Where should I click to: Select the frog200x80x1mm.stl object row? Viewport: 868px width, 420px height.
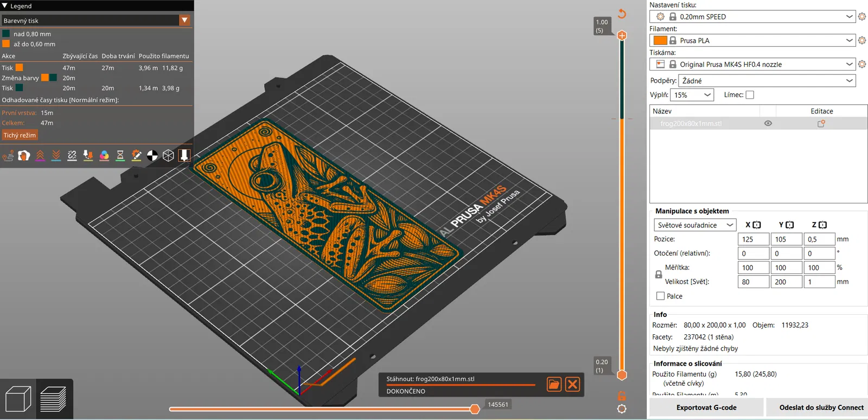click(758, 123)
